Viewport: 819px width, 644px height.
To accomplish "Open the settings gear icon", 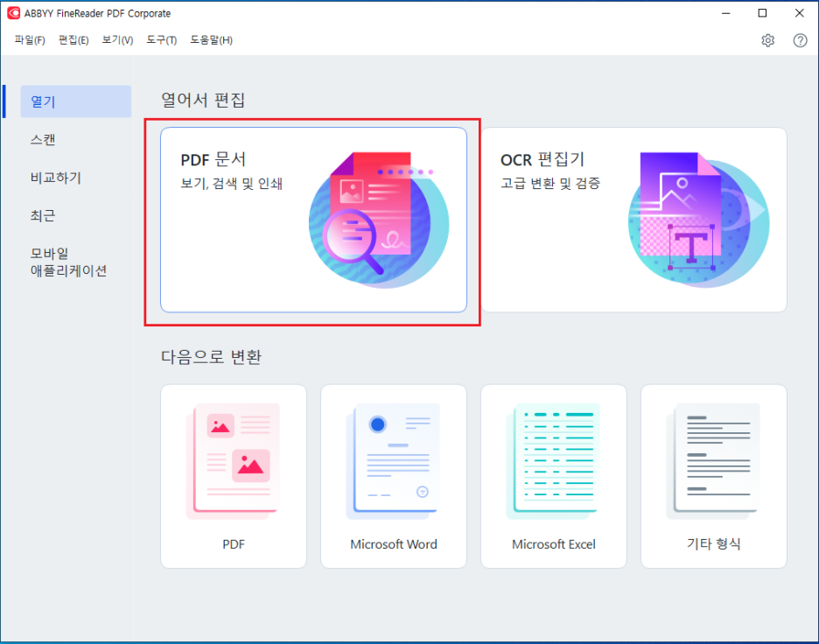I will click(767, 40).
